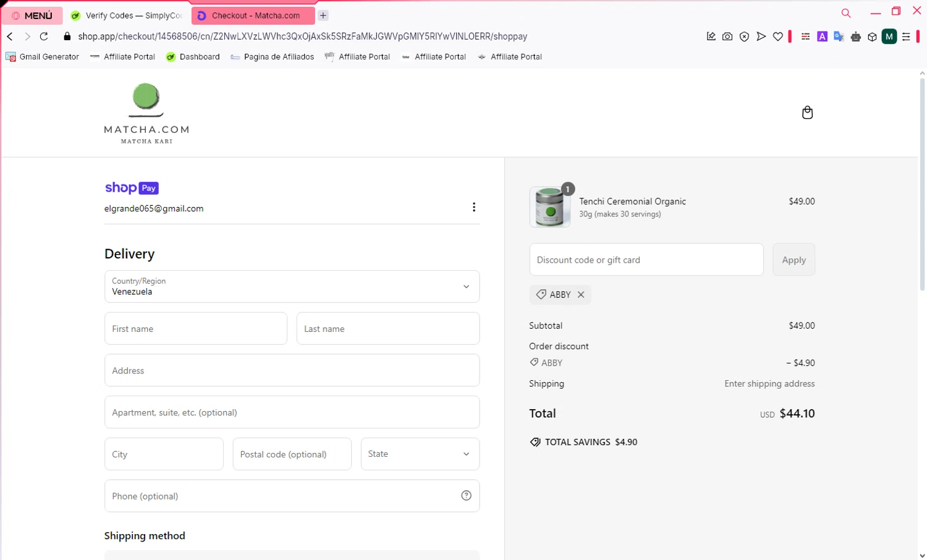Open the red-lined list extension icon

point(805,36)
